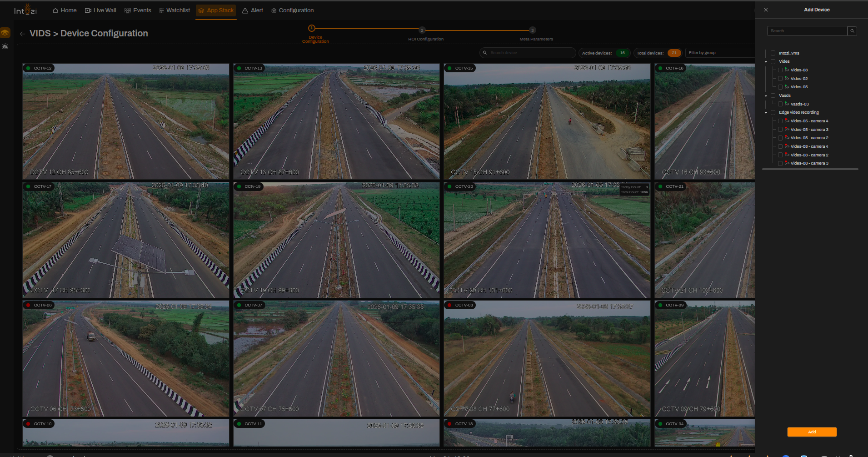Click the red status dot on CCTV-08
Viewport: 868px width, 457px height.
tap(449, 305)
